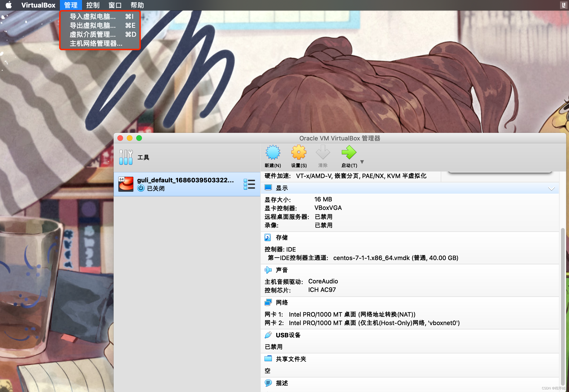
Task: Click the VBoxVGA graphics controller value
Action: [x=328, y=208]
